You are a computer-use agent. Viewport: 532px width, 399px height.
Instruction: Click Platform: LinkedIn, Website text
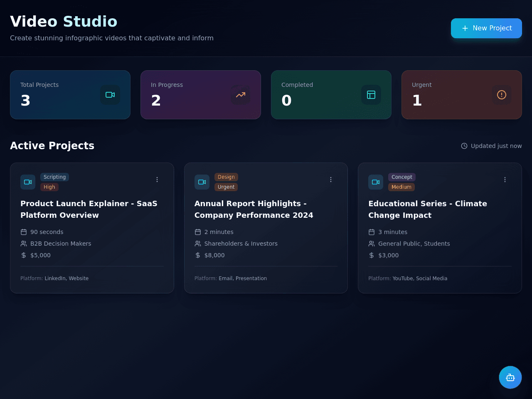click(x=54, y=278)
